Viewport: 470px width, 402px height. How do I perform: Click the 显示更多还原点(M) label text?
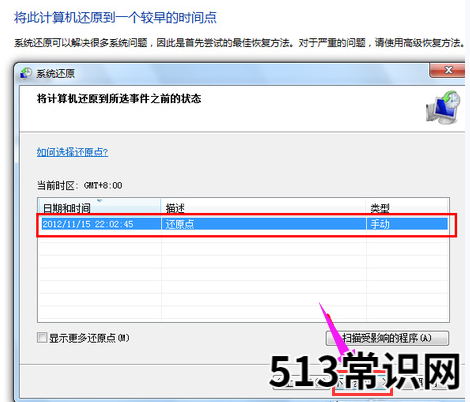coord(89,338)
